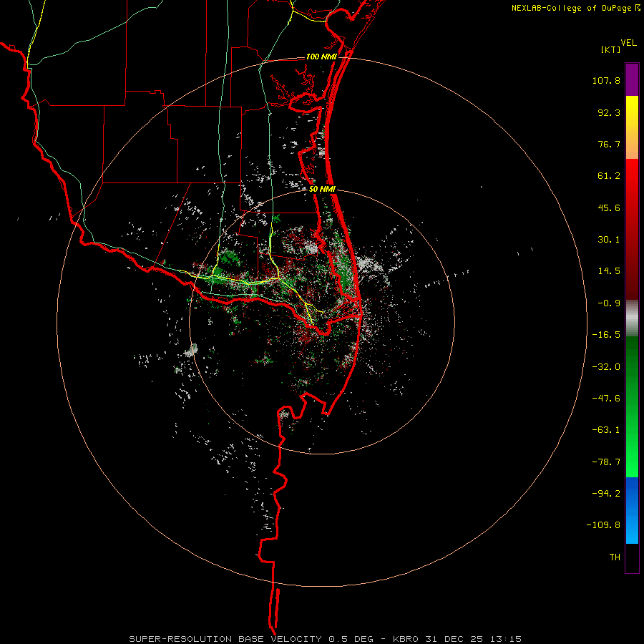Click the -16.5 legend value
The width and height of the screenshot is (644, 644).
606,335
